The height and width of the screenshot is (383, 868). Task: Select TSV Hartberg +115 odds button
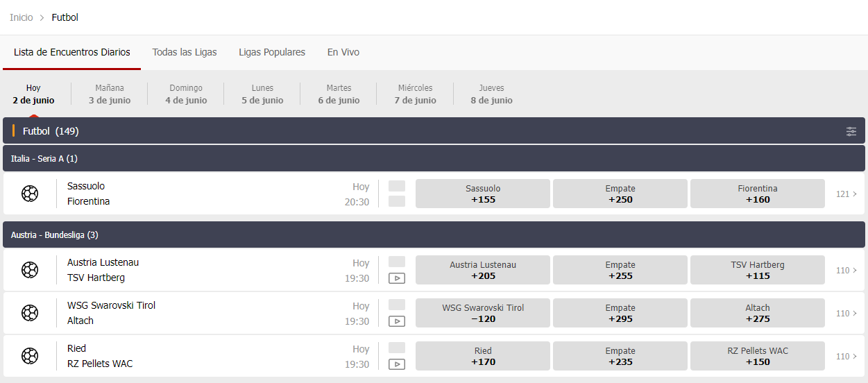[757, 270]
